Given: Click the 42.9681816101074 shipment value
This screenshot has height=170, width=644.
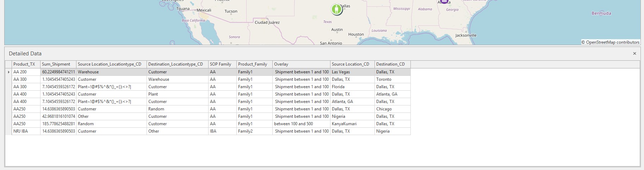Looking at the screenshot, I should tap(58, 116).
